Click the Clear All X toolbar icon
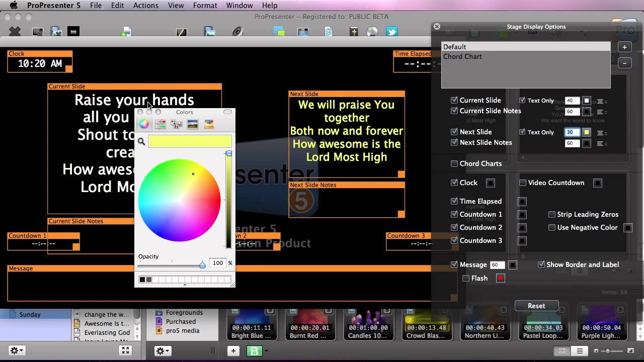Viewport: 644px width, 362px height. click(15, 32)
